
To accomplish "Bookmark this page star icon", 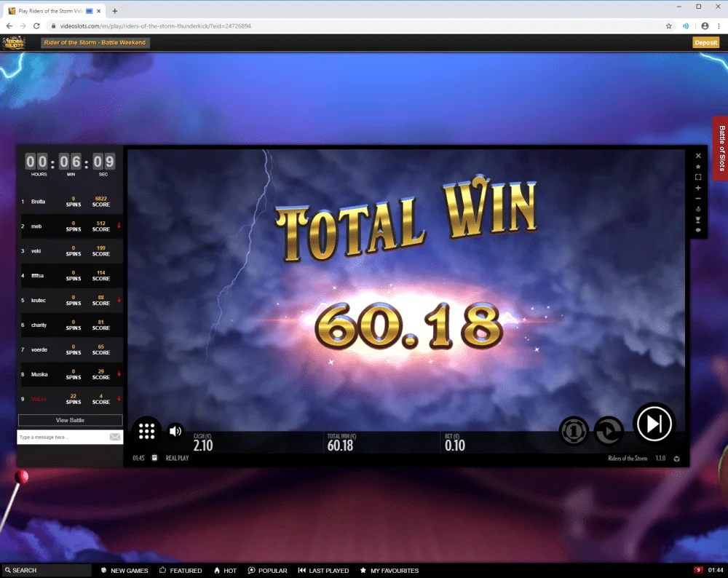I will coord(668,26).
